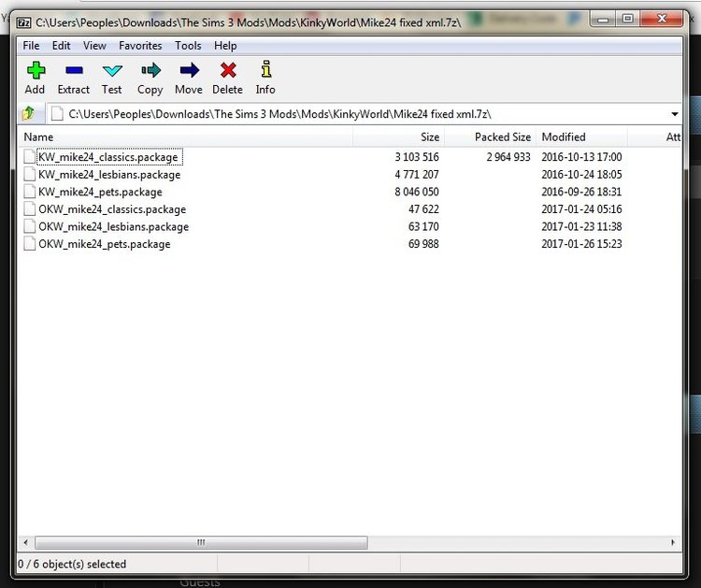Screen dimensions: 701x588
Task: Click the address bar document icon
Action: (57, 113)
